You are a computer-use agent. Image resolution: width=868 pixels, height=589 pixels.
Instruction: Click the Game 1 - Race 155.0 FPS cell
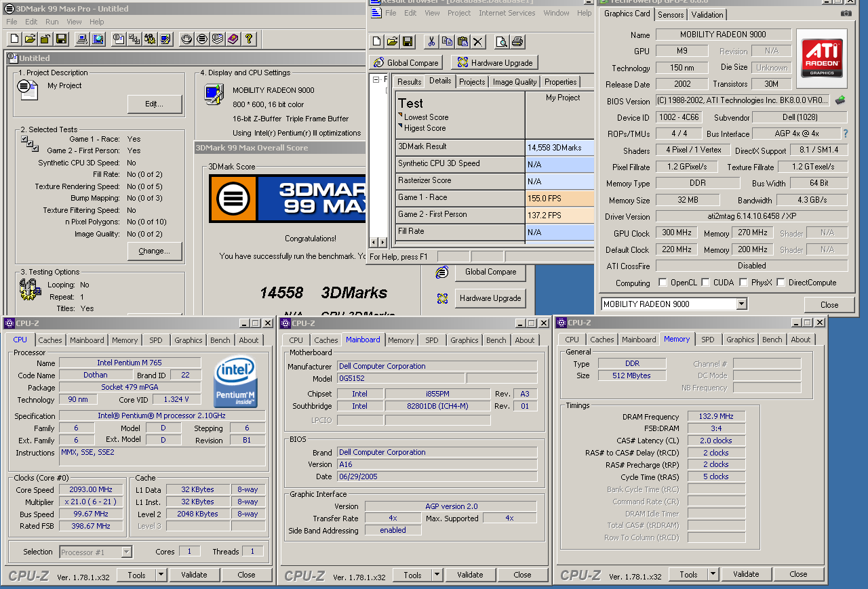coord(560,198)
